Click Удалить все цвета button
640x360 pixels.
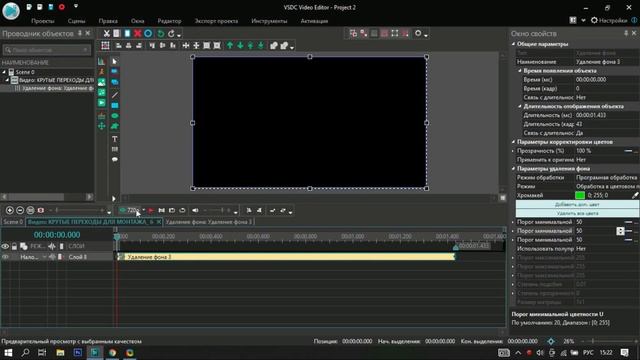pos(577,213)
